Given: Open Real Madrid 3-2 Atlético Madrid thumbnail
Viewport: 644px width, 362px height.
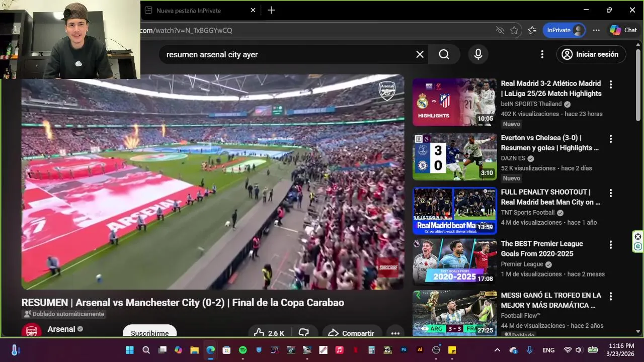Looking at the screenshot, I should coord(454,102).
